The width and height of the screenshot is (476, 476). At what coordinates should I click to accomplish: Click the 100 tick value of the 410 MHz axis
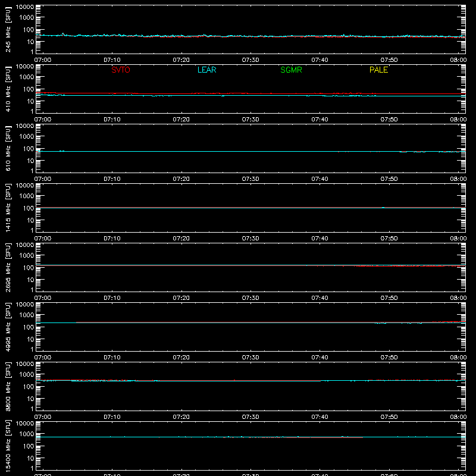[29, 89]
